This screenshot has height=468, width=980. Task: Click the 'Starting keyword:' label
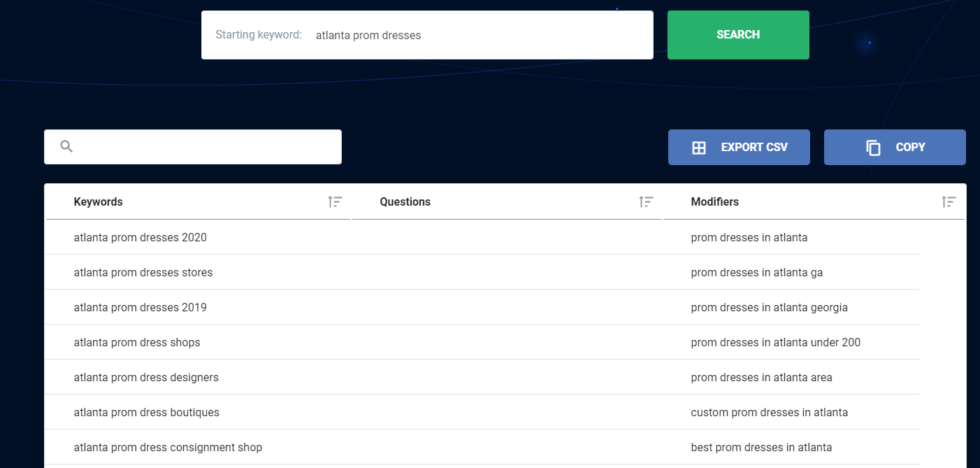tap(259, 35)
